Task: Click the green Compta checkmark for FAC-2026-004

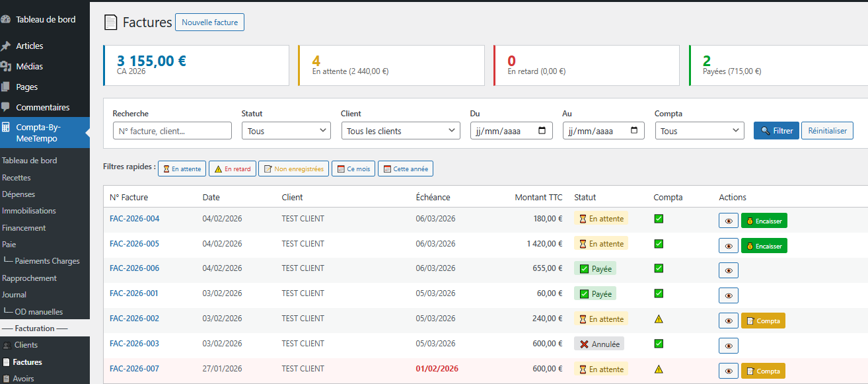Action: 659,218
